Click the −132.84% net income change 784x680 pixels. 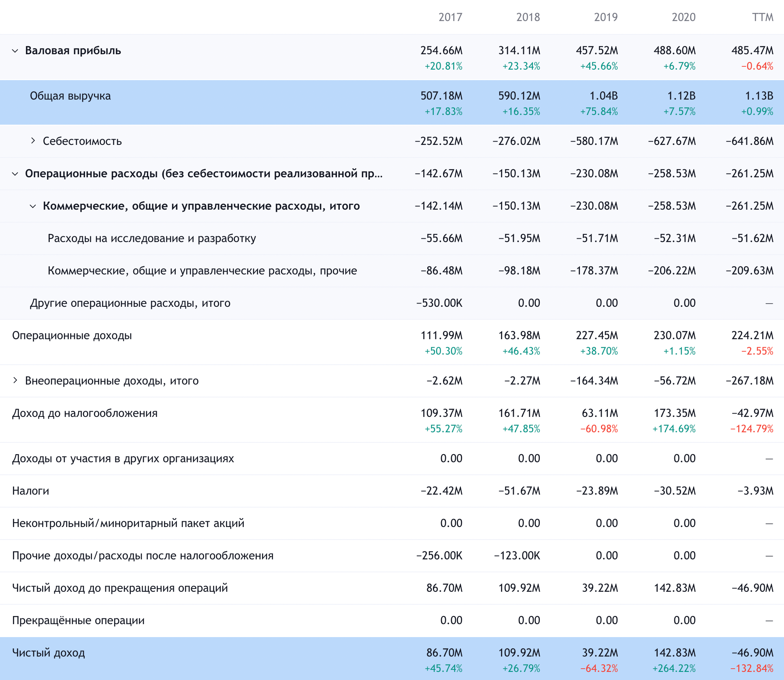tap(752, 668)
